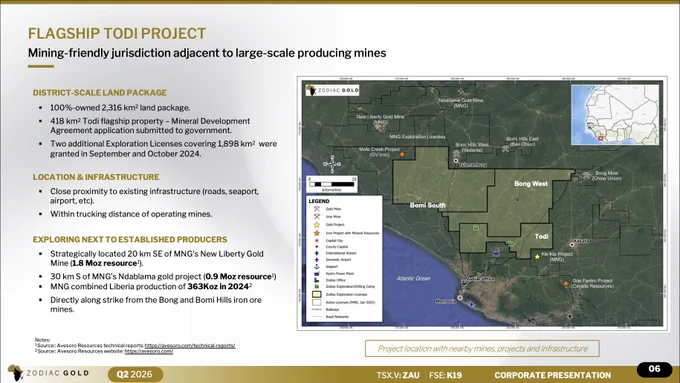This screenshot has width=680, height=383.
Task: Click the Mofe Creek Project orange star marker
Action: click(402, 154)
